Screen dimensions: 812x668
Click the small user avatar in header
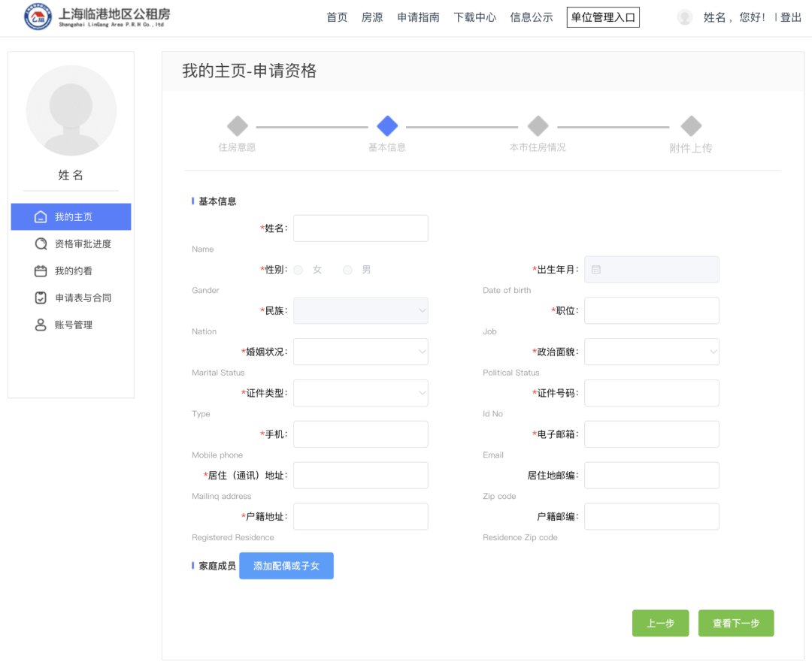[684, 17]
